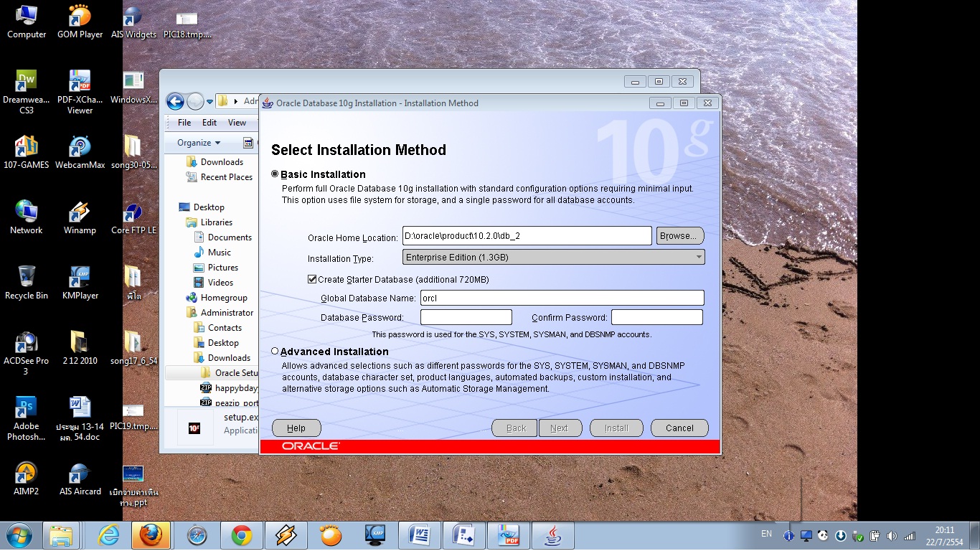Click the EN language indicator
980x551 pixels.
pyautogui.click(x=766, y=534)
